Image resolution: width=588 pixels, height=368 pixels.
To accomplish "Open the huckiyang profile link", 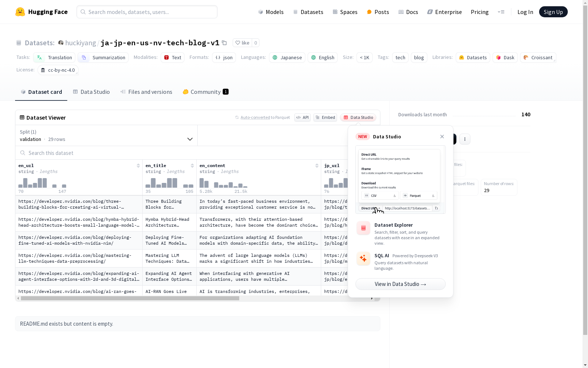I will tap(80, 43).
